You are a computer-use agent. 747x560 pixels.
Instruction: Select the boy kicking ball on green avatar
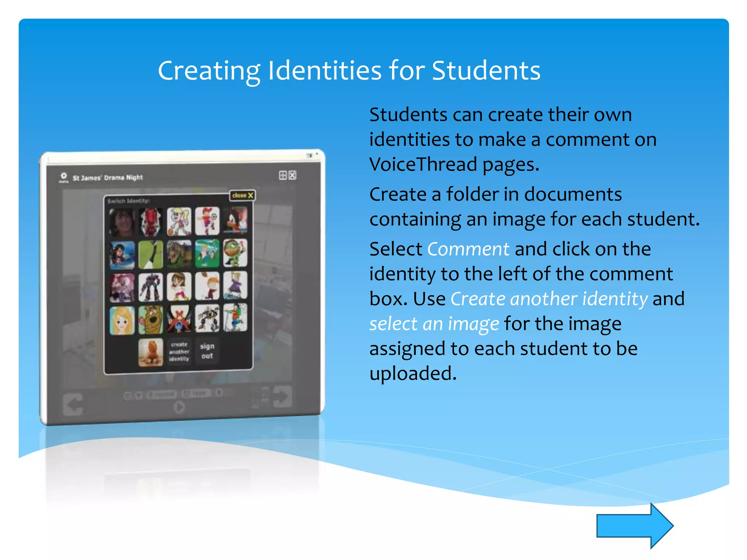point(207,253)
